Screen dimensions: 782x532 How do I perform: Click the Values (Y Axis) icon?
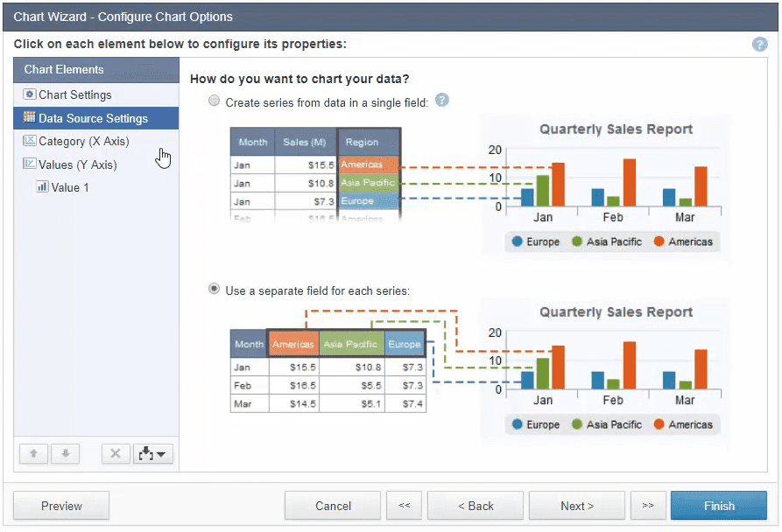[30, 164]
